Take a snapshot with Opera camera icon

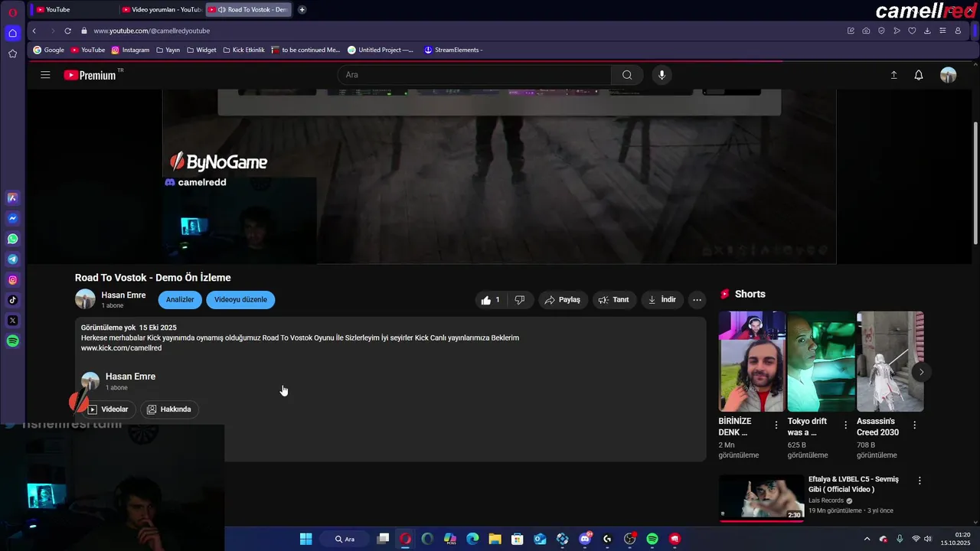click(x=866, y=31)
